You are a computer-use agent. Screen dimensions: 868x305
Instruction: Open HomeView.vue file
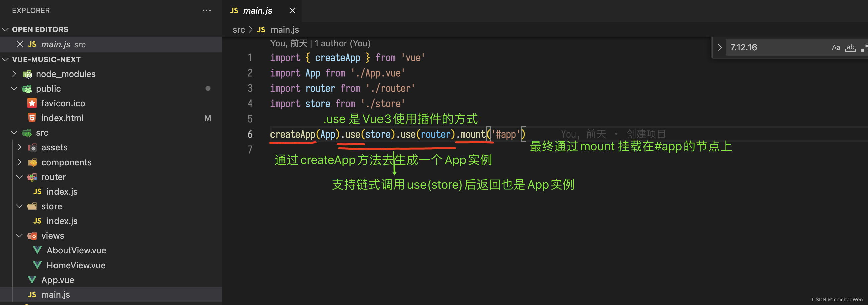[76, 265]
